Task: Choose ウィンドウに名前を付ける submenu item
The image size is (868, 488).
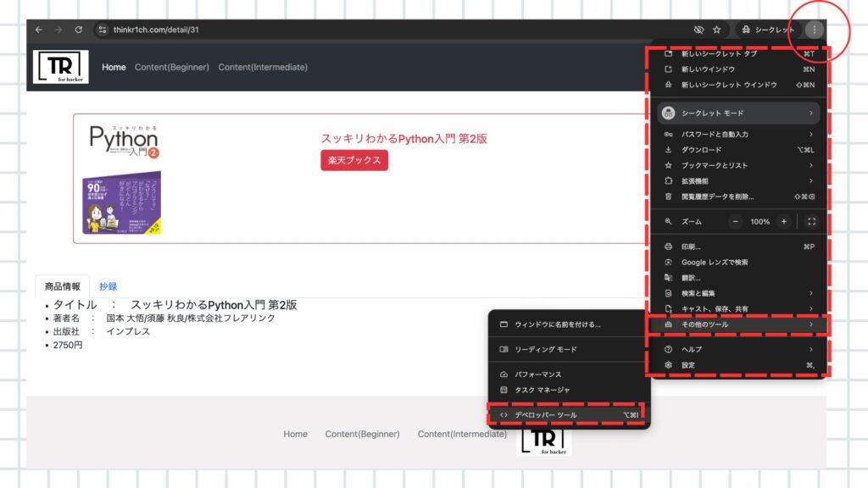Action: 569,324
